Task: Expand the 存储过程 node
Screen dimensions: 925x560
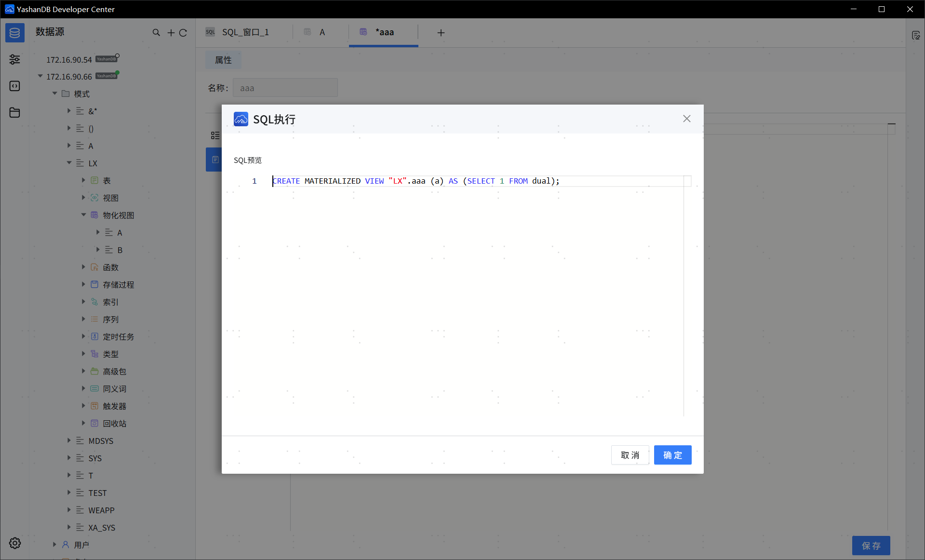Action: tap(83, 284)
